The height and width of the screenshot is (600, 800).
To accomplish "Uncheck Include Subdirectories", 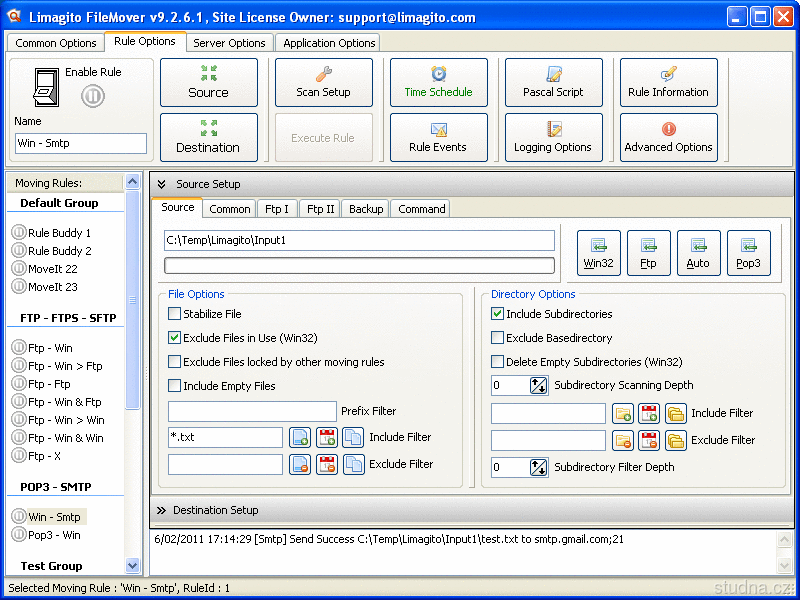I will pyautogui.click(x=498, y=314).
